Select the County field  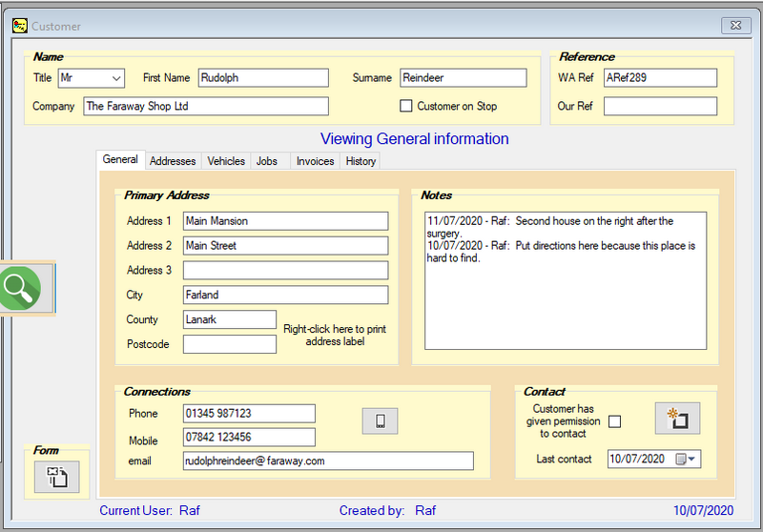pyautogui.click(x=230, y=319)
